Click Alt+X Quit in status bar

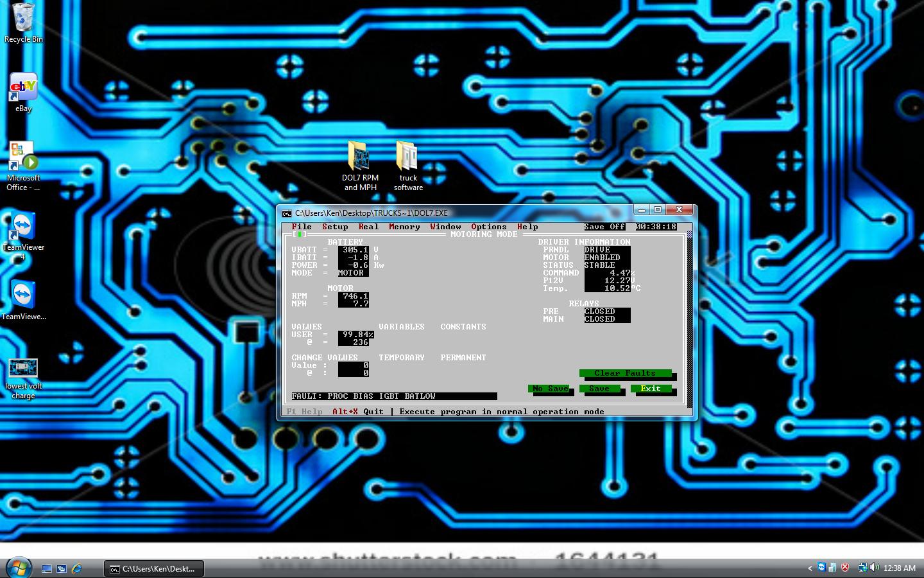point(358,412)
